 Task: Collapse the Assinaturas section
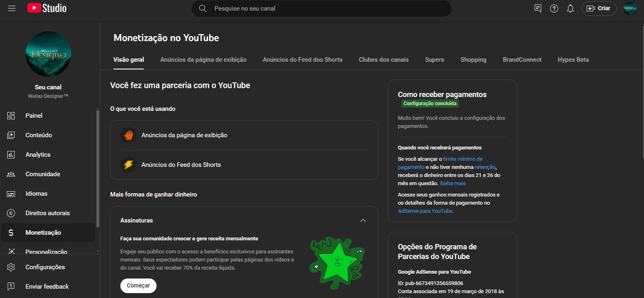[x=363, y=220]
